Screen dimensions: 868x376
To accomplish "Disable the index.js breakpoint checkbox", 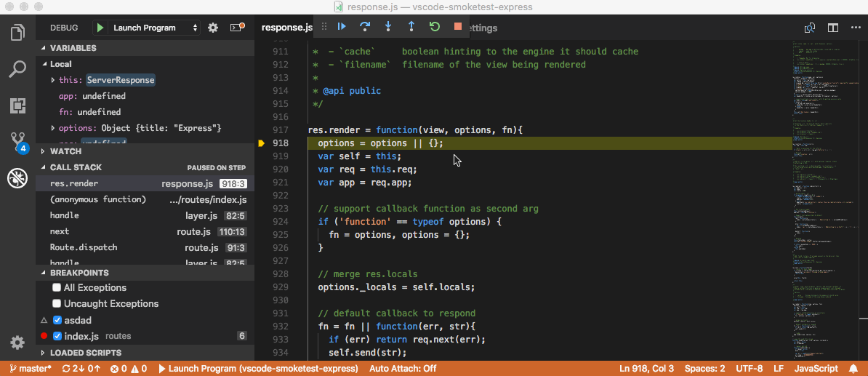I will tap(57, 336).
